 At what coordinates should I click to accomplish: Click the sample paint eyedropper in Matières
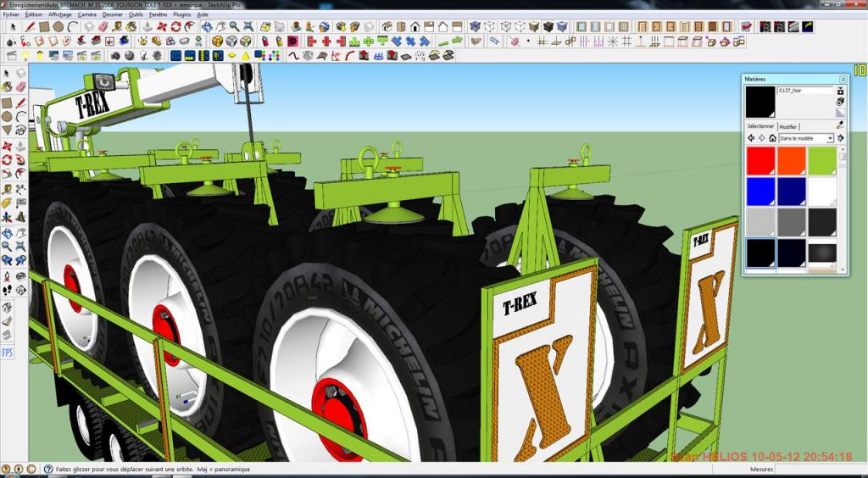(x=840, y=125)
